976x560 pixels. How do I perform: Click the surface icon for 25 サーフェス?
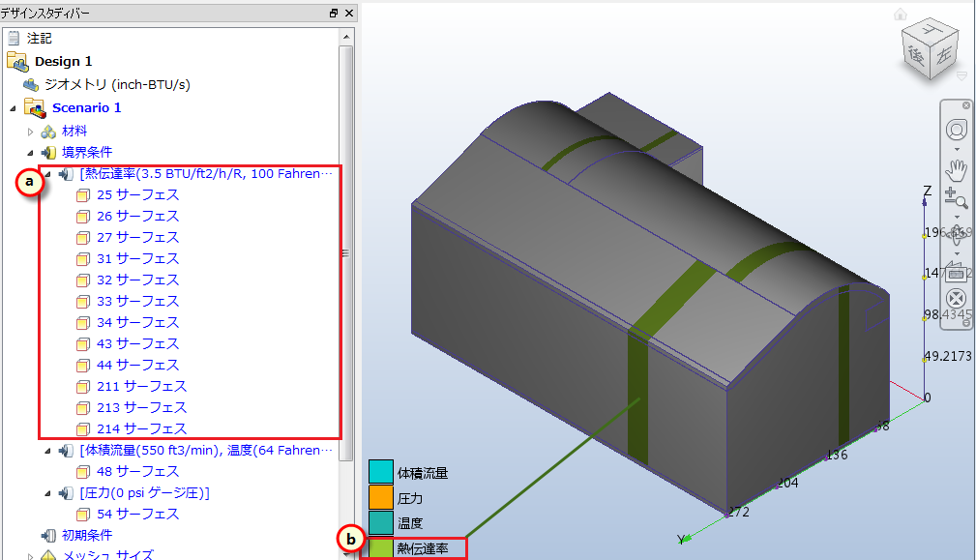click(83, 195)
